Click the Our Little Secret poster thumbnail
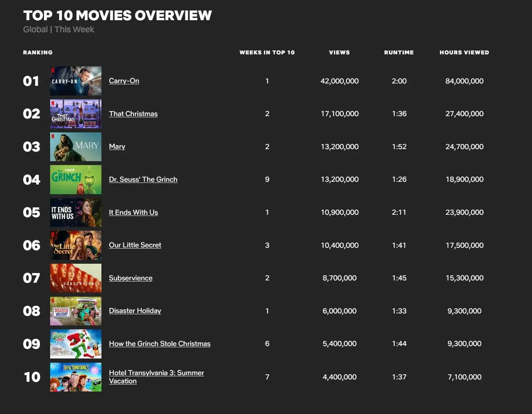Screen dimensions: 532x414 coord(76,245)
